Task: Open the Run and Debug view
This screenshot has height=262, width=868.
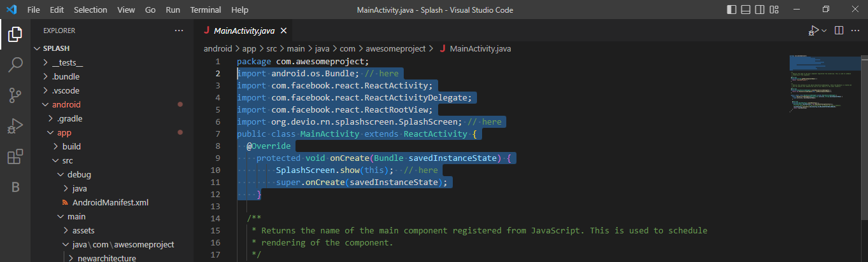Action: (x=15, y=126)
